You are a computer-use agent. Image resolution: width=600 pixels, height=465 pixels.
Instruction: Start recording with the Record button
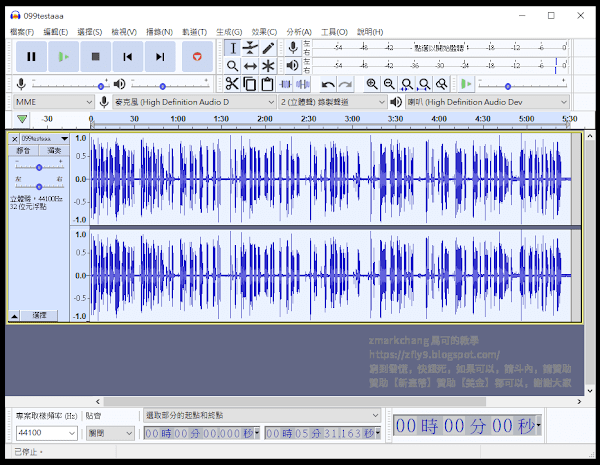[197, 57]
